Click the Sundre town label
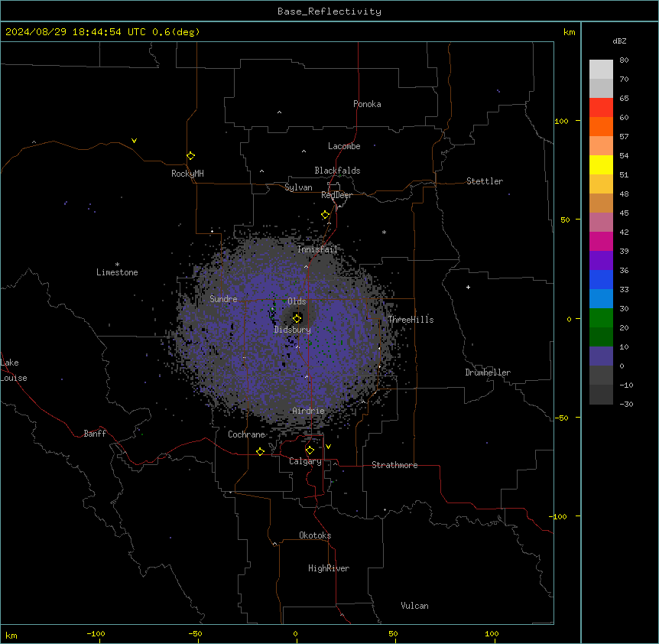Image resolution: width=659 pixels, height=644 pixels. (x=223, y=299)
